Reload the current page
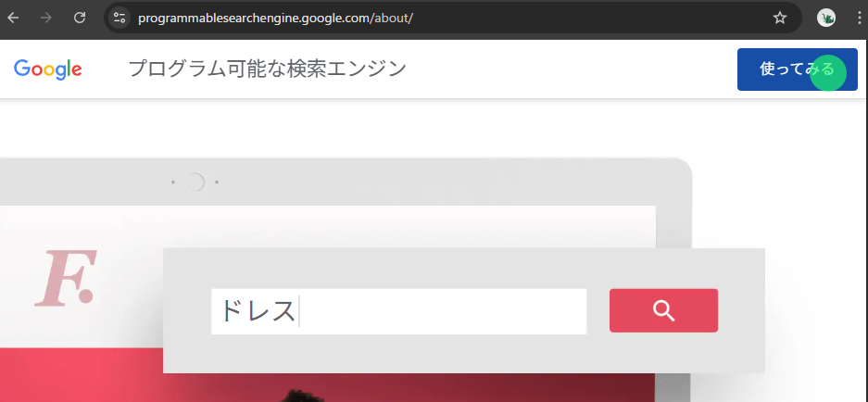The width and height of the screenshot is (868, 402). pos(80,18)
